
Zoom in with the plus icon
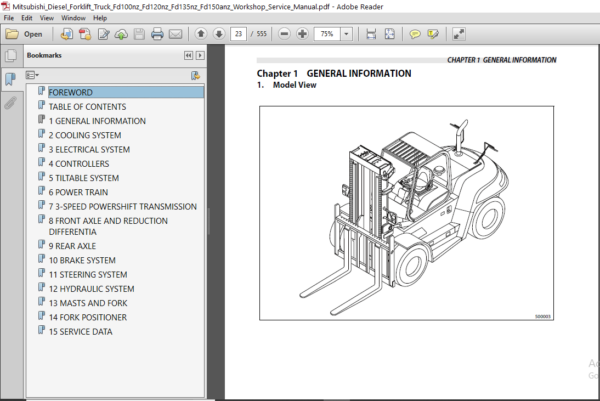point(302,34)
